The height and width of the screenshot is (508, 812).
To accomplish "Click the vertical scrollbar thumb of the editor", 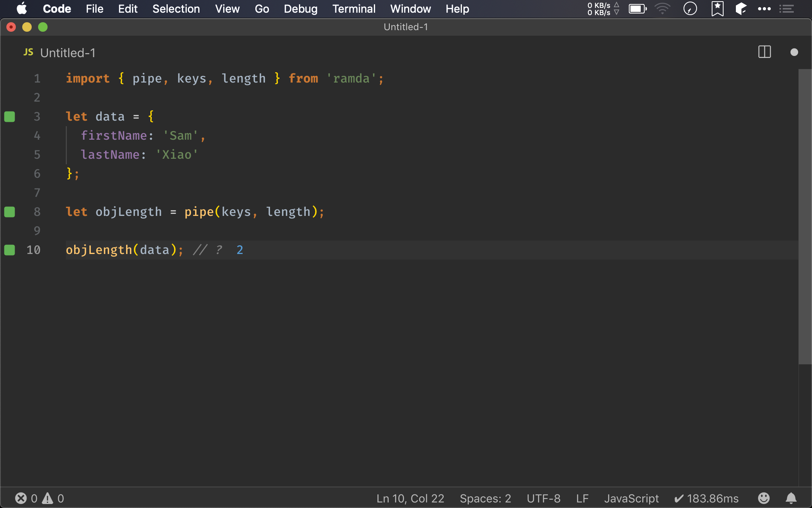I will (x=805, y=216).
